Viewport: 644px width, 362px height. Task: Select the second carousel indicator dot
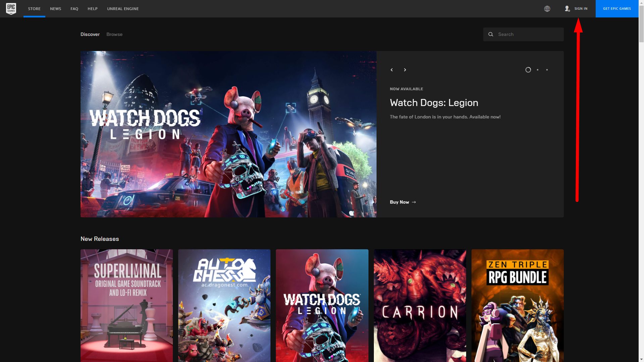538,70
